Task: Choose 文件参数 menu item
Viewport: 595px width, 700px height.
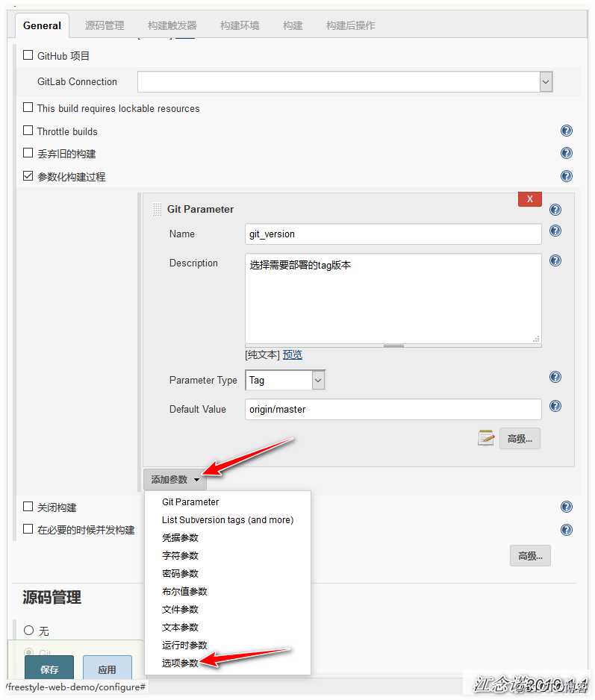Action: (228, 610)
